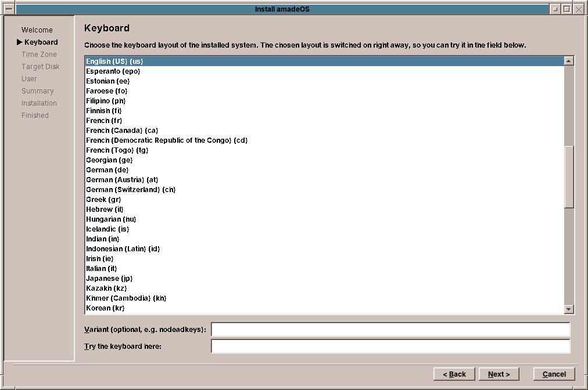Select French (fr) layout

tap(324, 121)
